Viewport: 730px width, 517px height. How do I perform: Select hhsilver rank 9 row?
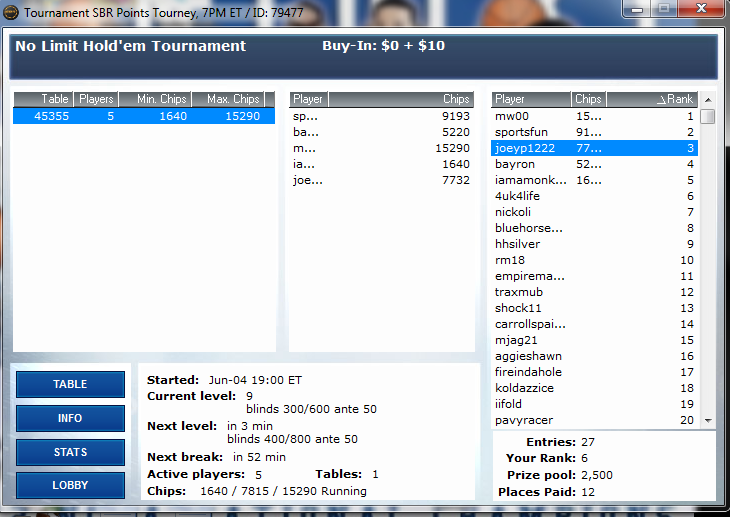click(x=595, y=244)
